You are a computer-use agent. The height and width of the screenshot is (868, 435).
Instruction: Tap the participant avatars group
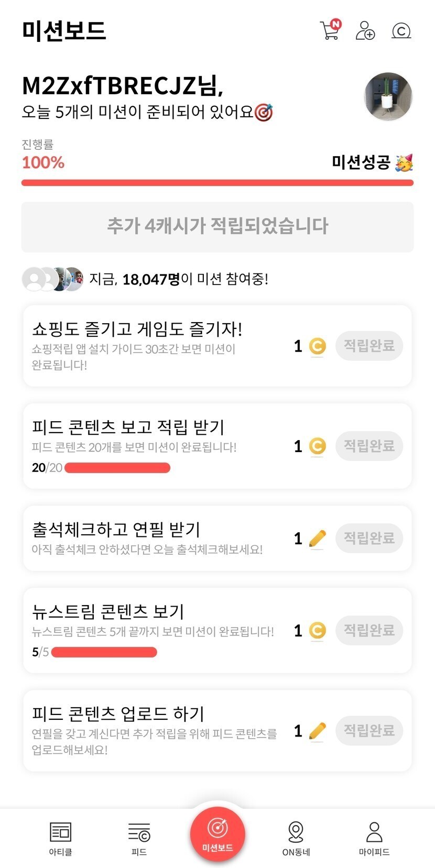52,279
